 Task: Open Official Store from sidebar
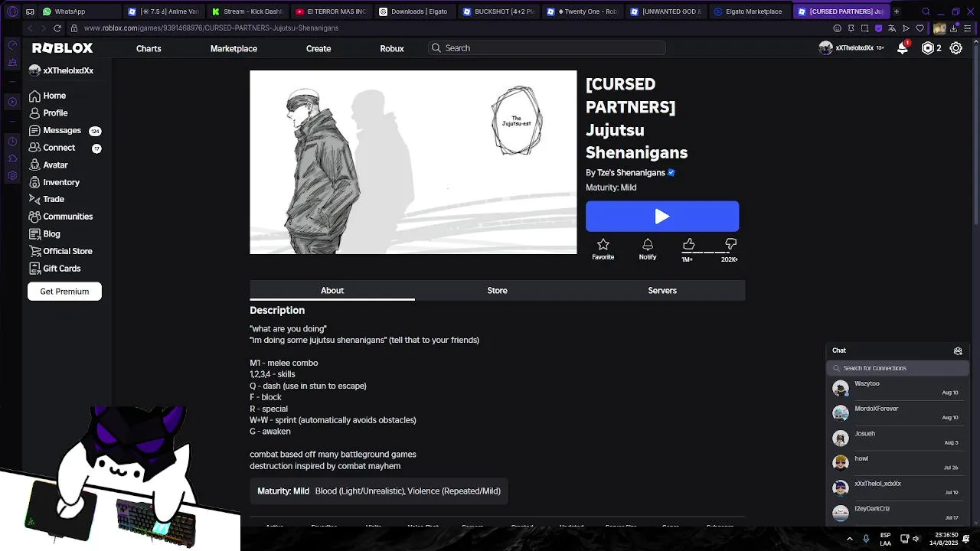(x=60, y=251)
